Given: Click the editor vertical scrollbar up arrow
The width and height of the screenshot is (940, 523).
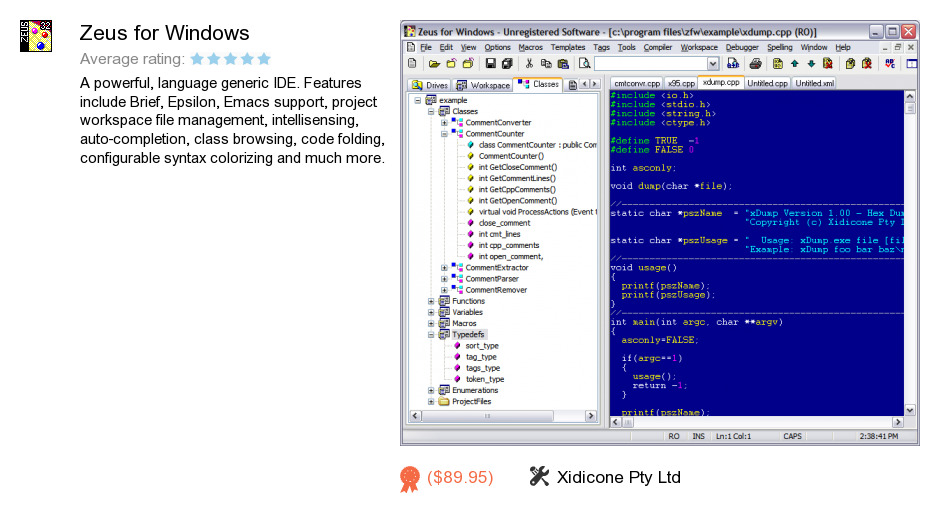Looking at the screenshot, I should 909,96.
